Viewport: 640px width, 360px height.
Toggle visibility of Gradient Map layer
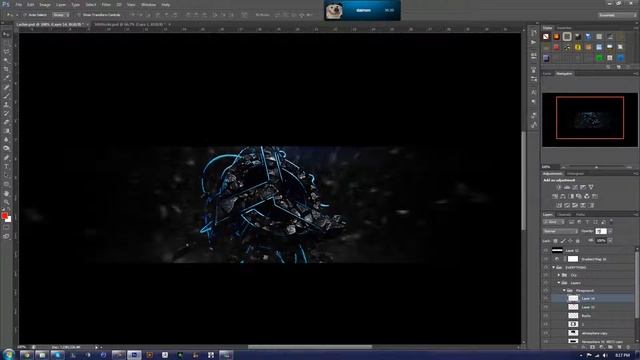click(546, 259)
